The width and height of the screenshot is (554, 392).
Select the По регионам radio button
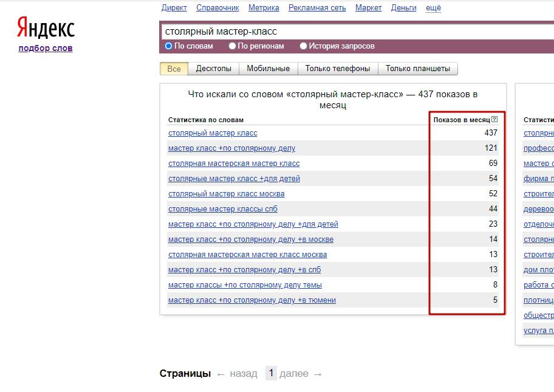(232, 46)
